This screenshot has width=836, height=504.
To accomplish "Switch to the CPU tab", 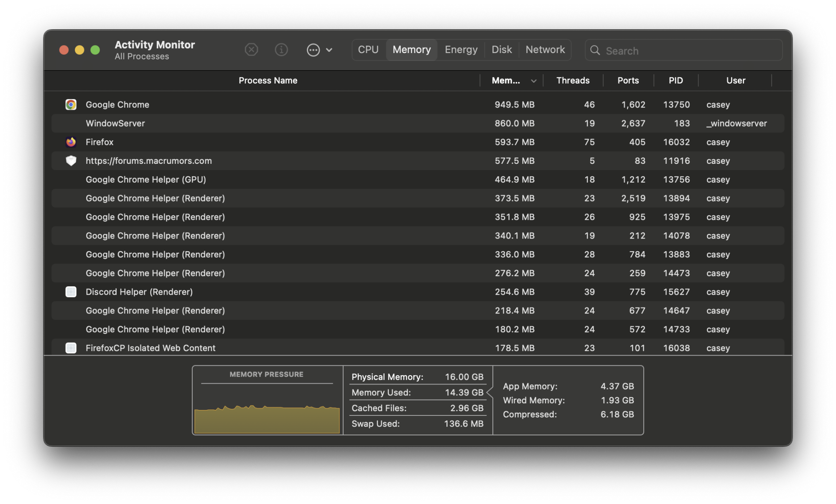I will coord(368,50).
